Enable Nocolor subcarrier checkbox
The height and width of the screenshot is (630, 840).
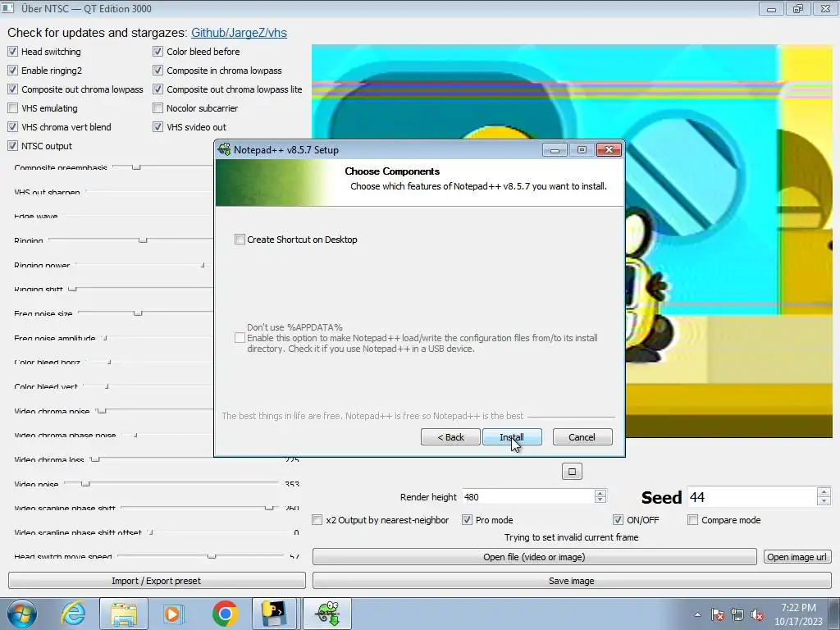click(158, 108)
